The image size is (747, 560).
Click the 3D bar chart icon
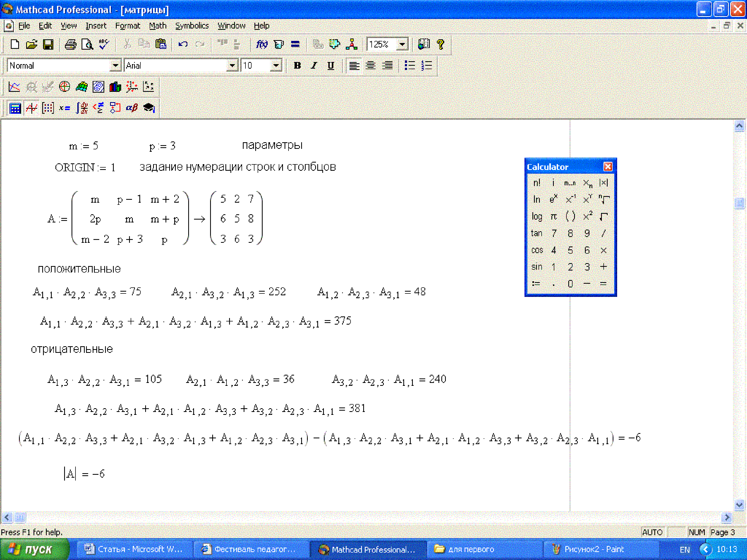[115, 87]
